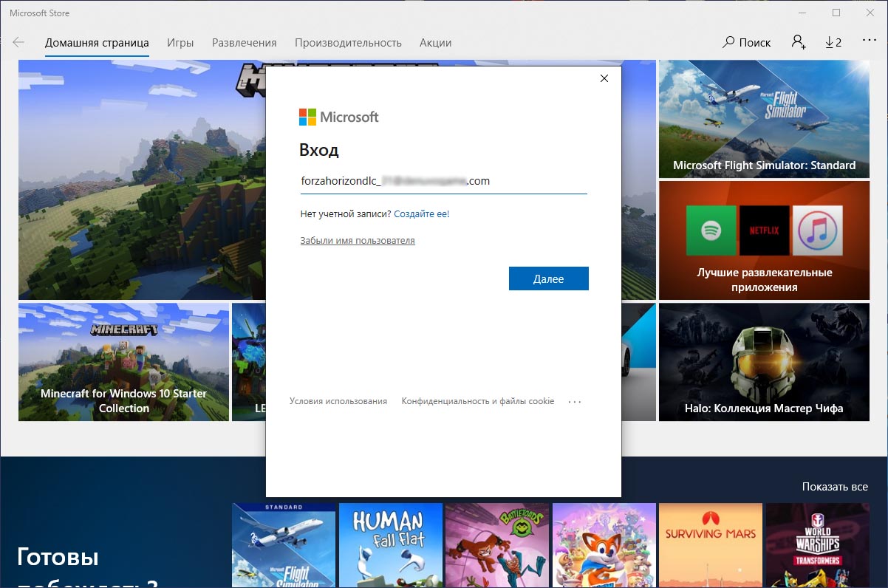This screenshot has height=588, width=888.
Task: Open Human Fall Flat game thumbnail
Action: click(x=391, y=545)
